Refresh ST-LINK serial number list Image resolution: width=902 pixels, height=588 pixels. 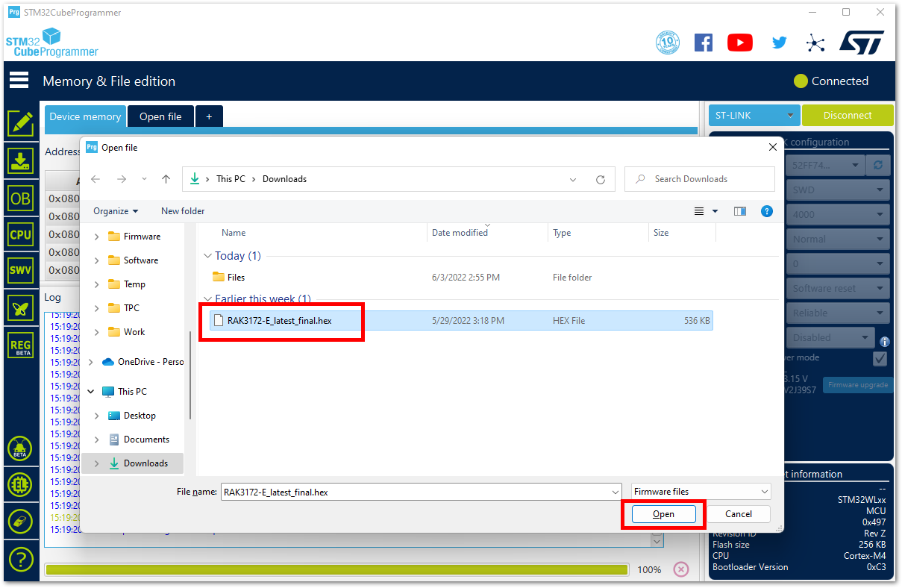(x=880, y=166)
